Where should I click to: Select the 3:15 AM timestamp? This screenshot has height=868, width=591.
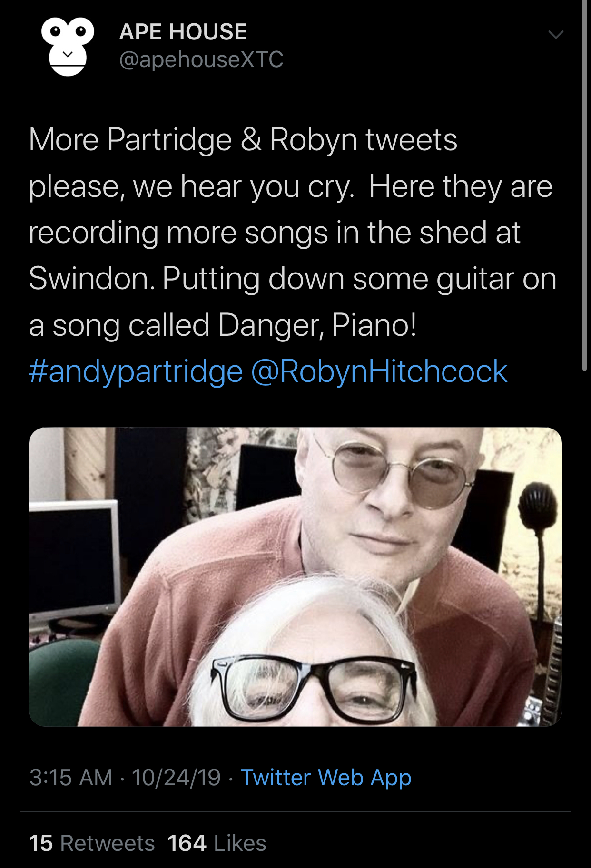tap(71, 778)
